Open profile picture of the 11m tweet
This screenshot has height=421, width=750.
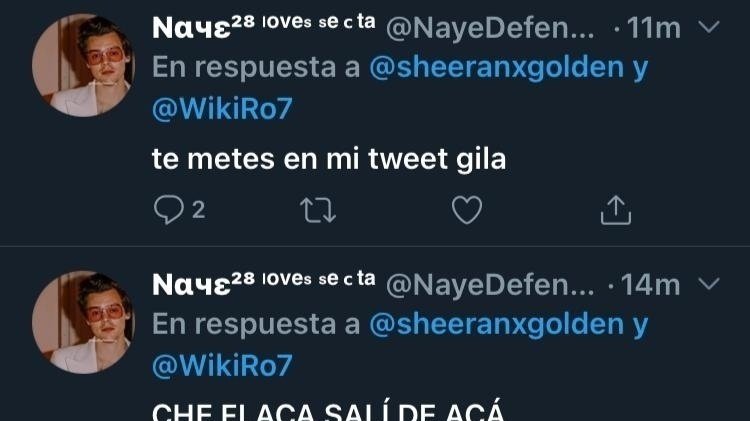[x=83, y=65]
